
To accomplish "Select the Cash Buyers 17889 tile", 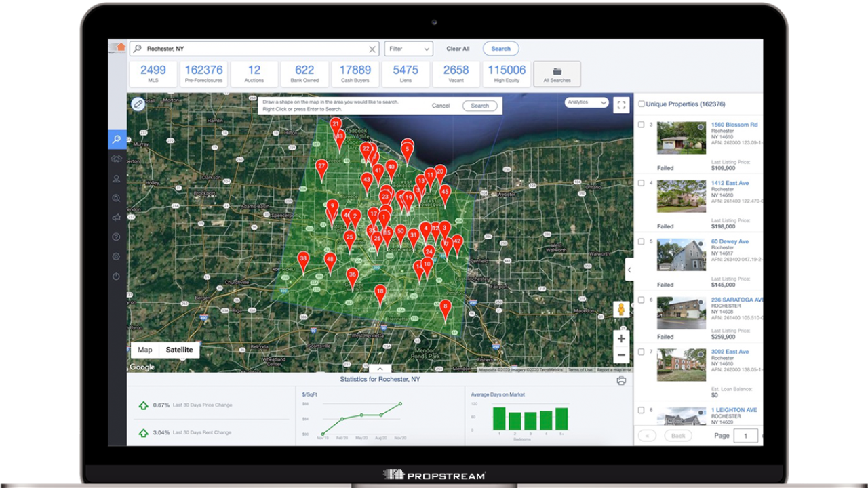I will pyautogui.click(x=355, y=74).
